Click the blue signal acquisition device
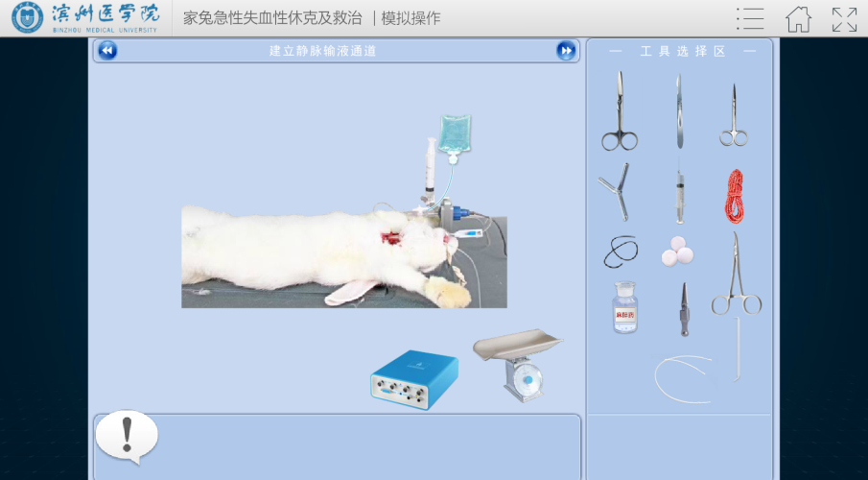 point(414,380)
